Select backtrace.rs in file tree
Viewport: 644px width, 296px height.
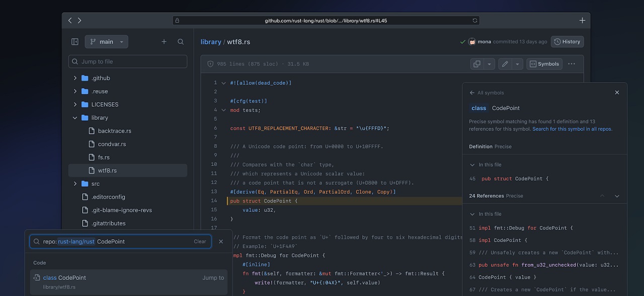click(114, 131)
